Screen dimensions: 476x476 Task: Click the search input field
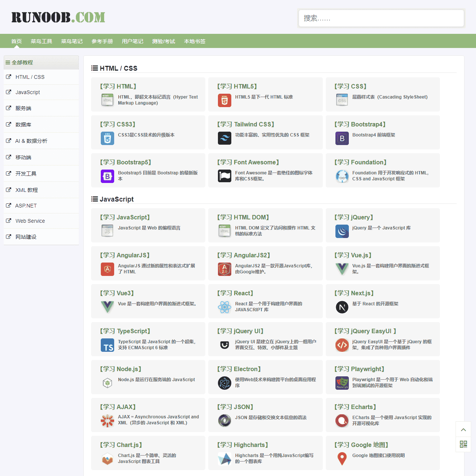pos(381,18)
